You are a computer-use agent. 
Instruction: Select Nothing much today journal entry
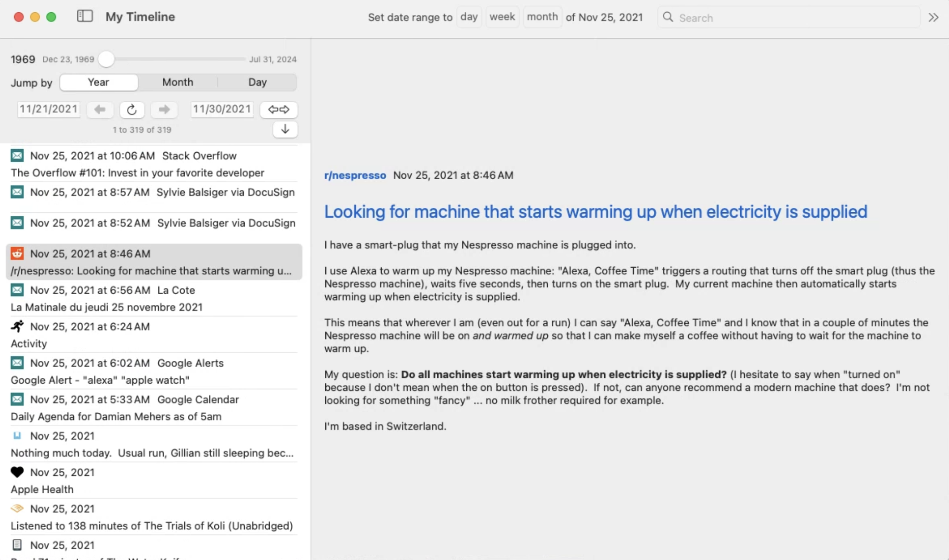(x=154, y=444)
